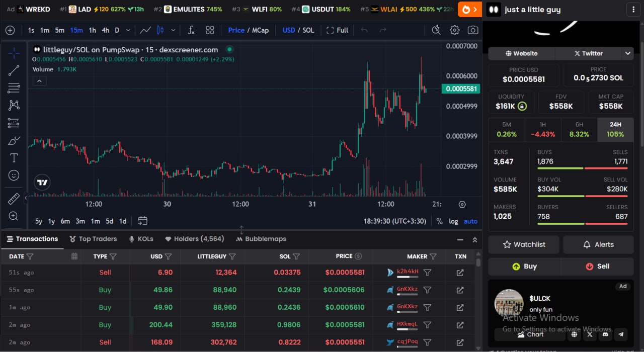This screenshot has height=352, width=644.
Task: Open chart settings gear
Action: point(454,30)
